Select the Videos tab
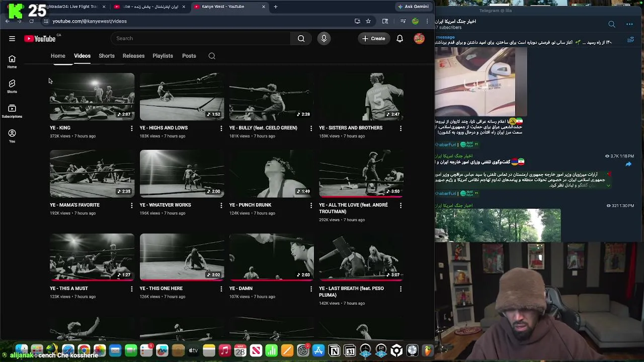644x362 pixels. pos(82,56)
